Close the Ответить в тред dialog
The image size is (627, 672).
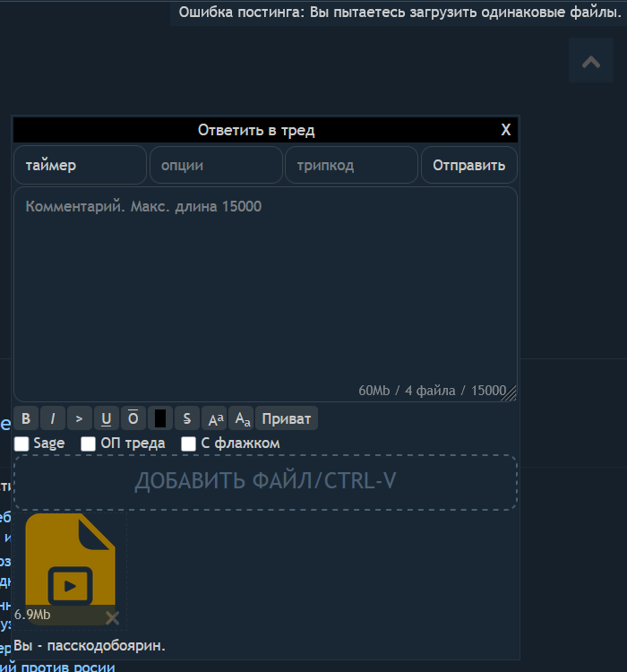pyautogui.click(x=506, y=130)
